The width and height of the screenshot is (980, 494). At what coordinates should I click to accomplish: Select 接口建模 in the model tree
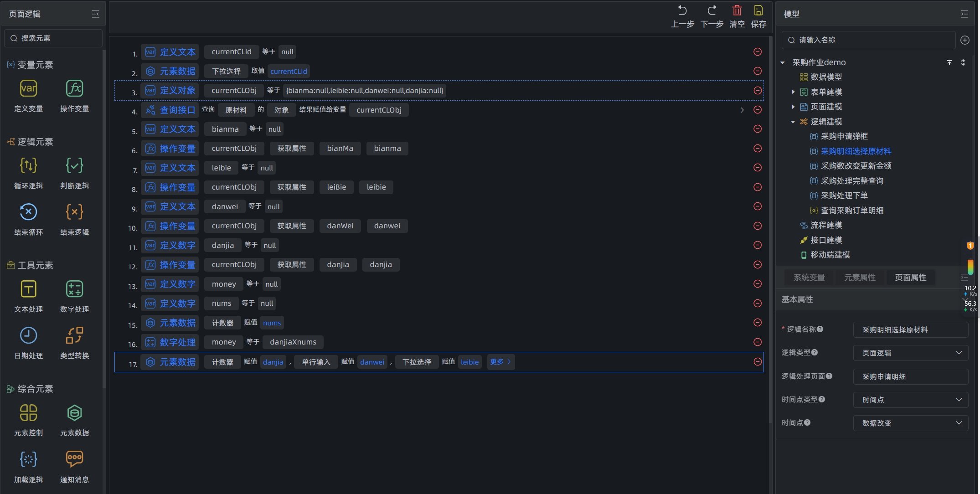pyautogui.click(x=826, y=240)
